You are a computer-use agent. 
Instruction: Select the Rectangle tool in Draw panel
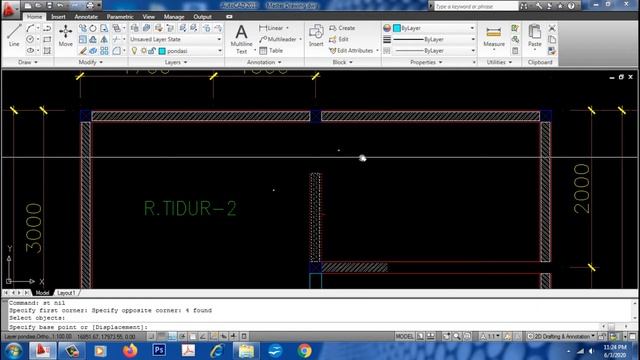pyautogui.click(x=47, y=40)
